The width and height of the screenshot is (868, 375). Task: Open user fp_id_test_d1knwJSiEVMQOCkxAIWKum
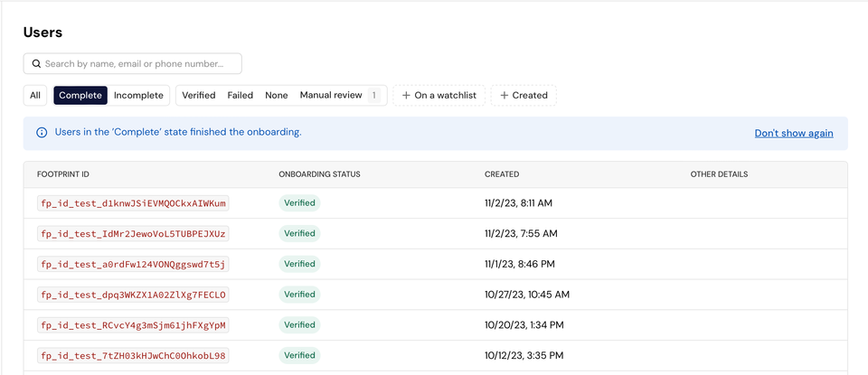pyautogui.click(x=133, y=203)
